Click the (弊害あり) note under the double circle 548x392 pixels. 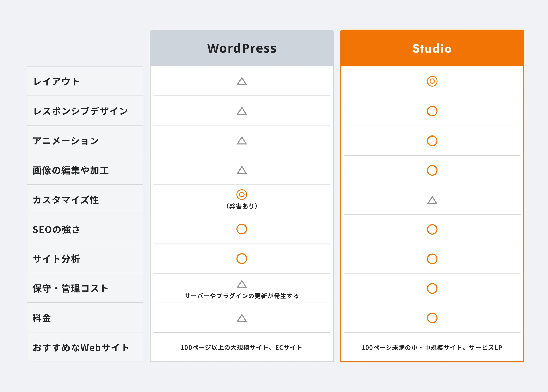[x=242, y=206]
